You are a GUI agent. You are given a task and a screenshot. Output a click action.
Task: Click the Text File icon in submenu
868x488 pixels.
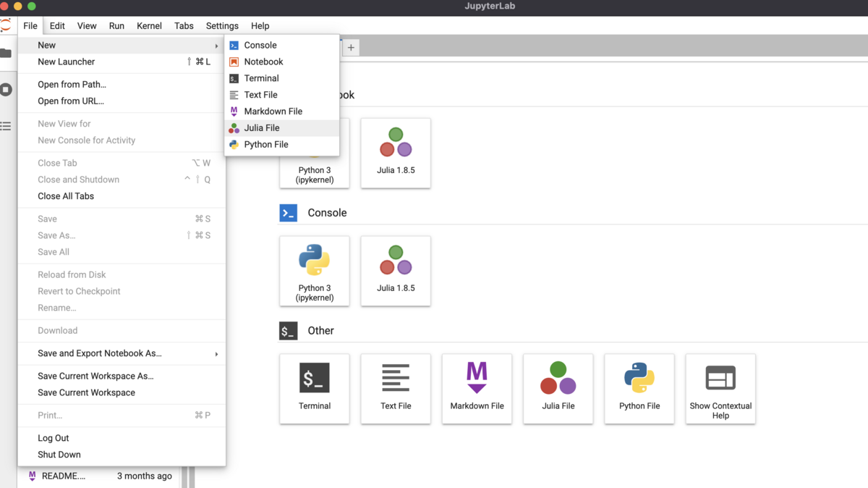234,95
